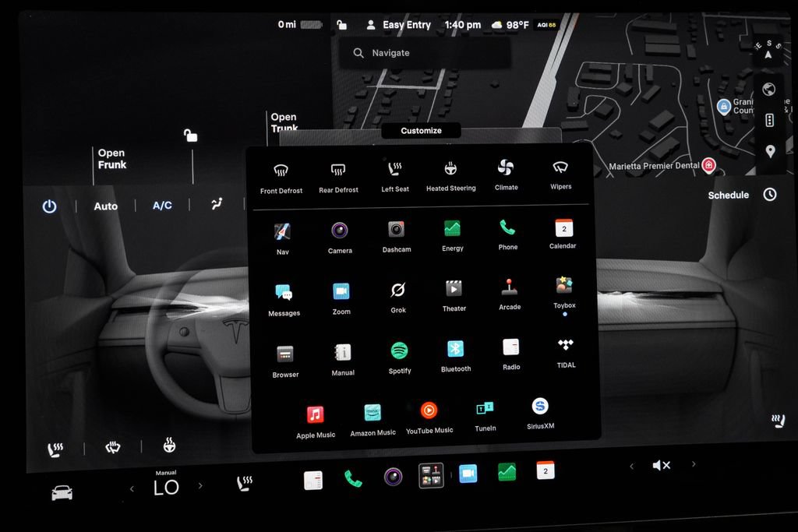
Task: Open the Easy Entry driver profile menu
Action: (x=398, y=24)
